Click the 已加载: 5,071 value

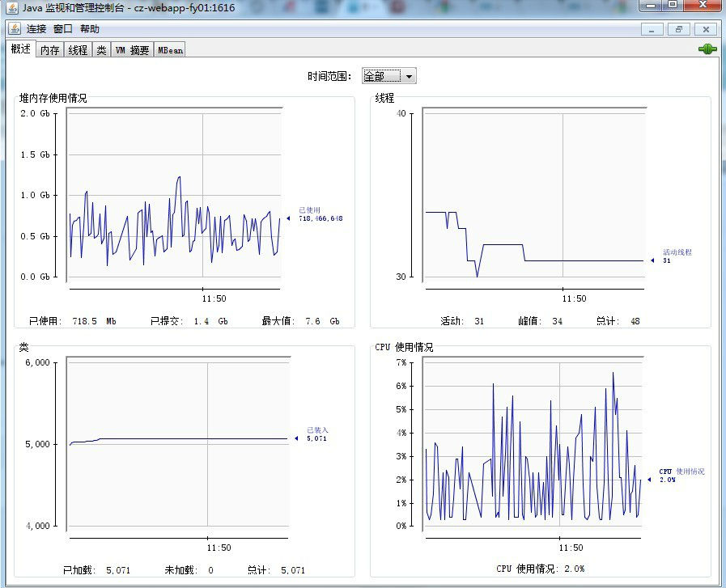click(96, 570)
